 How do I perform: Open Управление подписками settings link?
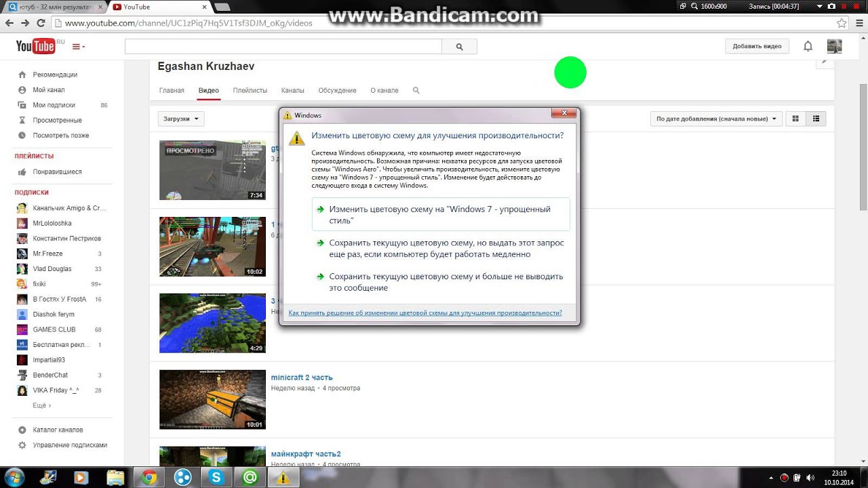[70, 445]
